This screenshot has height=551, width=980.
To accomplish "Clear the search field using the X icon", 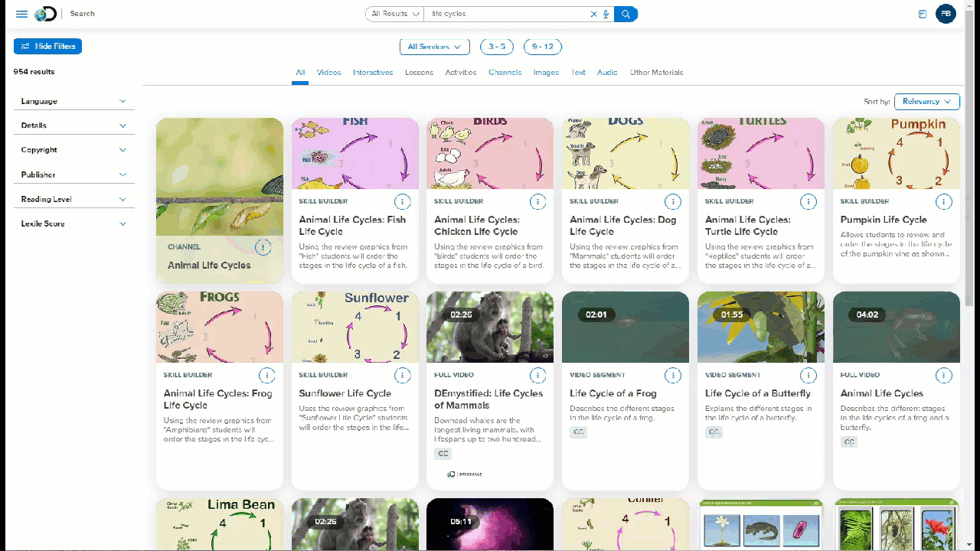I will point(593,14).
